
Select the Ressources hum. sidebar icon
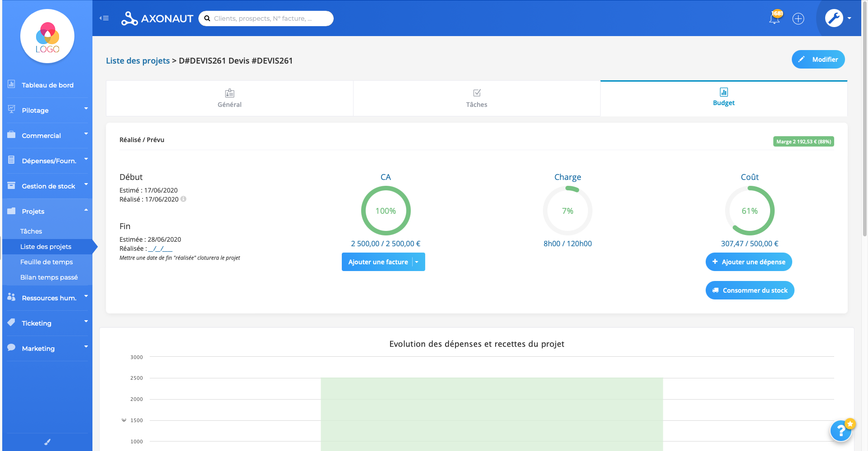click(x=10, y=297)
